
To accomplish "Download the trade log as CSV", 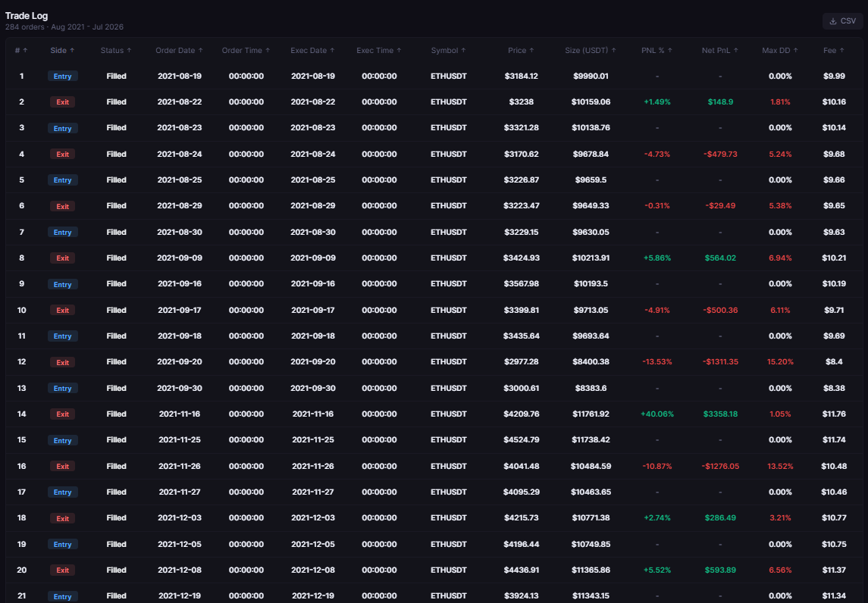I will pos(842,21).
